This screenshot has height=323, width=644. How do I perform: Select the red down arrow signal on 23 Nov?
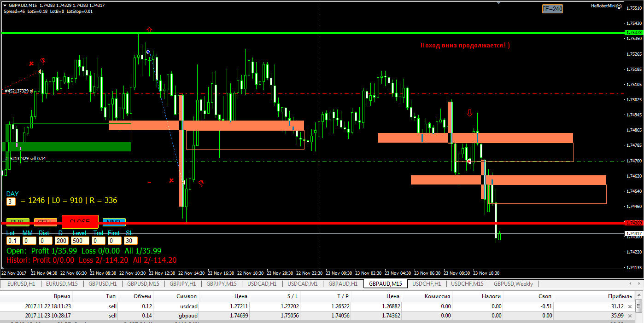tap(469, 113)
